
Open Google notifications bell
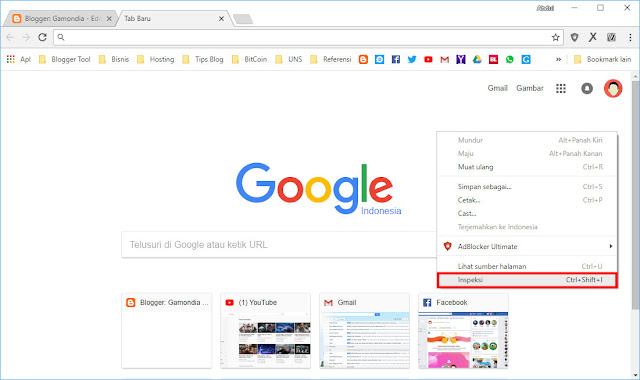[x=587, y=88]
